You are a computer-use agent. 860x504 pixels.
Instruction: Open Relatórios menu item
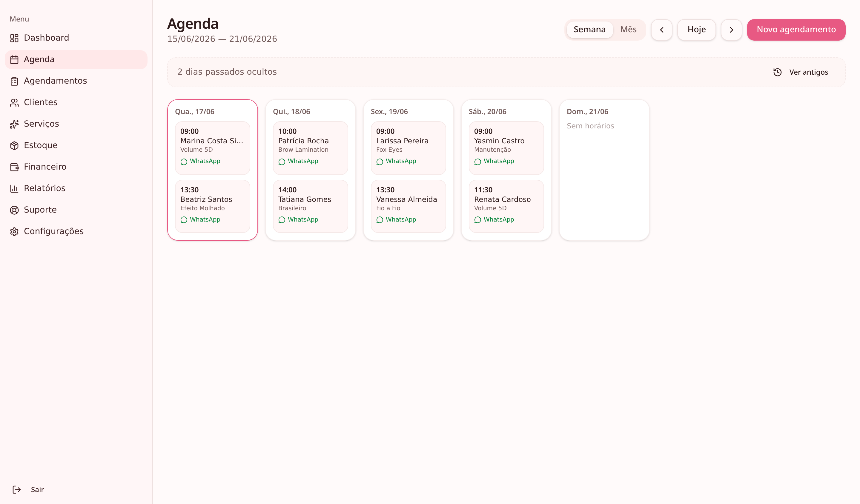pyautogui.click(x=76, y=188)
